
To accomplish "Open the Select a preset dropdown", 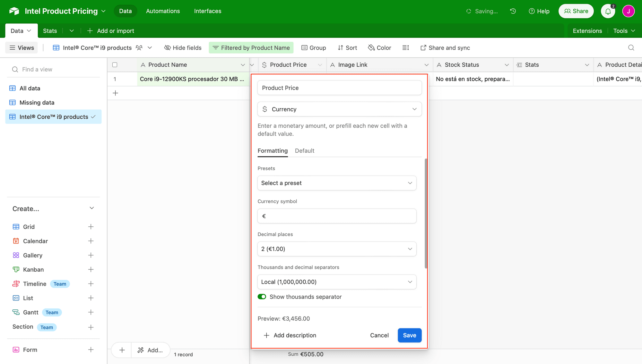I will [337, 183].
